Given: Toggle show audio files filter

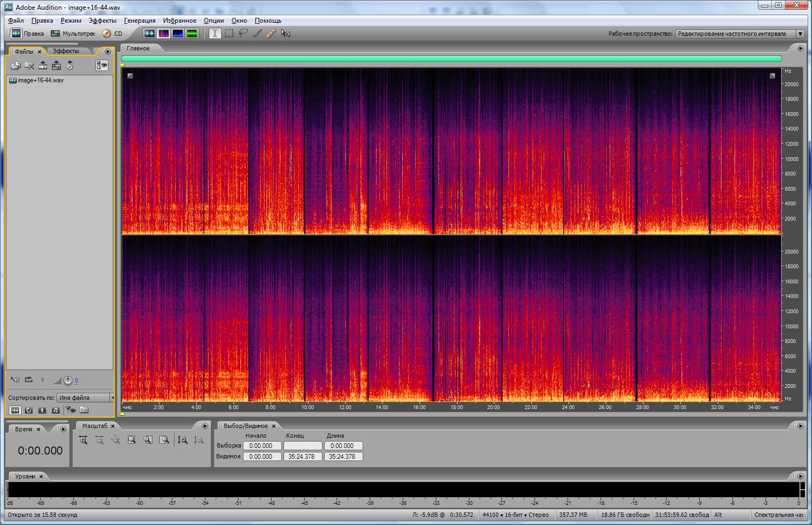Looking at the screenshot, I should pos(15,410).
